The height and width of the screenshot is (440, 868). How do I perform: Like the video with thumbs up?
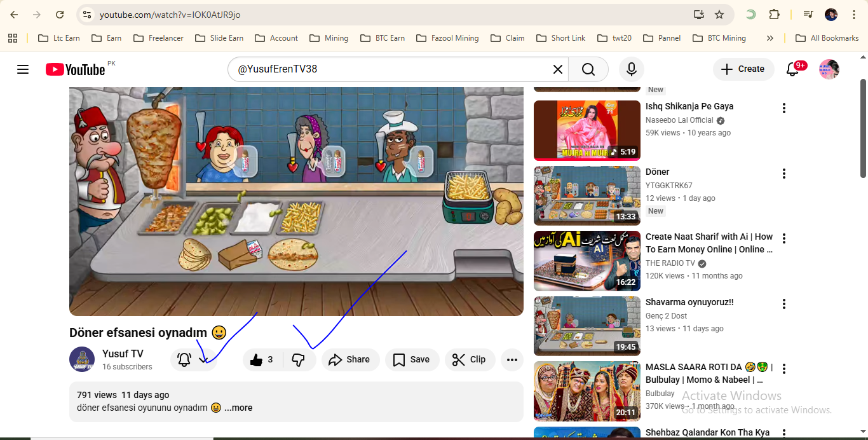[x=261, y=360]
